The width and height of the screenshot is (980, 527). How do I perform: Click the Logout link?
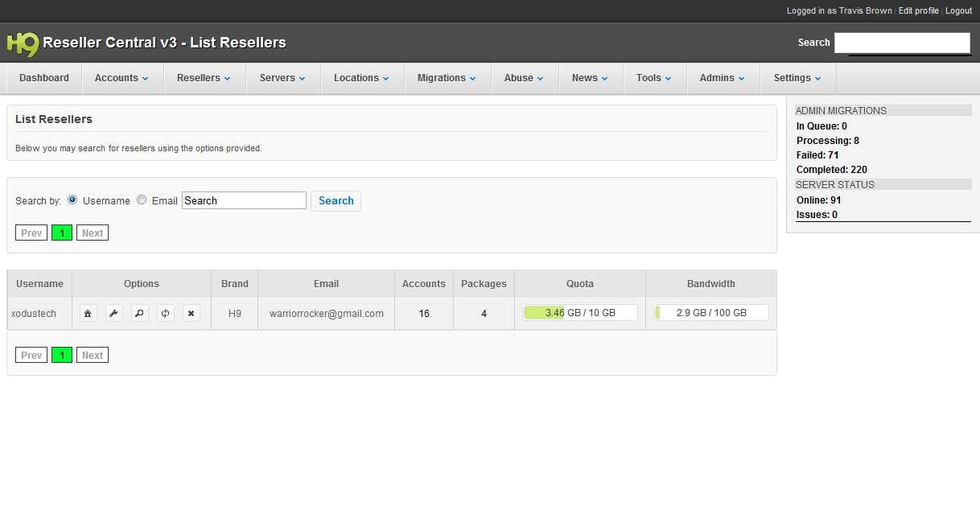point(958,10)
